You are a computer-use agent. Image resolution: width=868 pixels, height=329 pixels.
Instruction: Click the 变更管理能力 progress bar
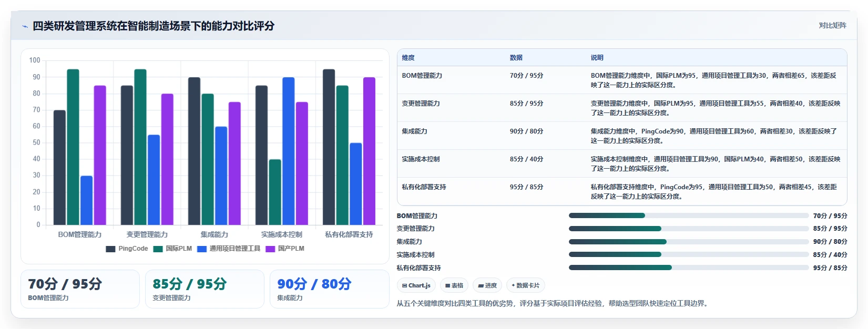pyautogui.click(x=689, y=229)
